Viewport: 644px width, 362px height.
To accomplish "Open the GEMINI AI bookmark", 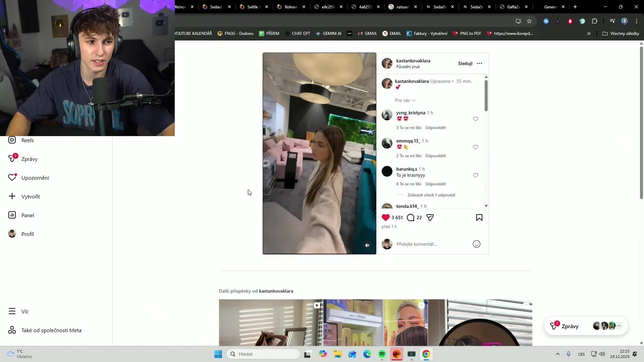I will tap(329, 34).
